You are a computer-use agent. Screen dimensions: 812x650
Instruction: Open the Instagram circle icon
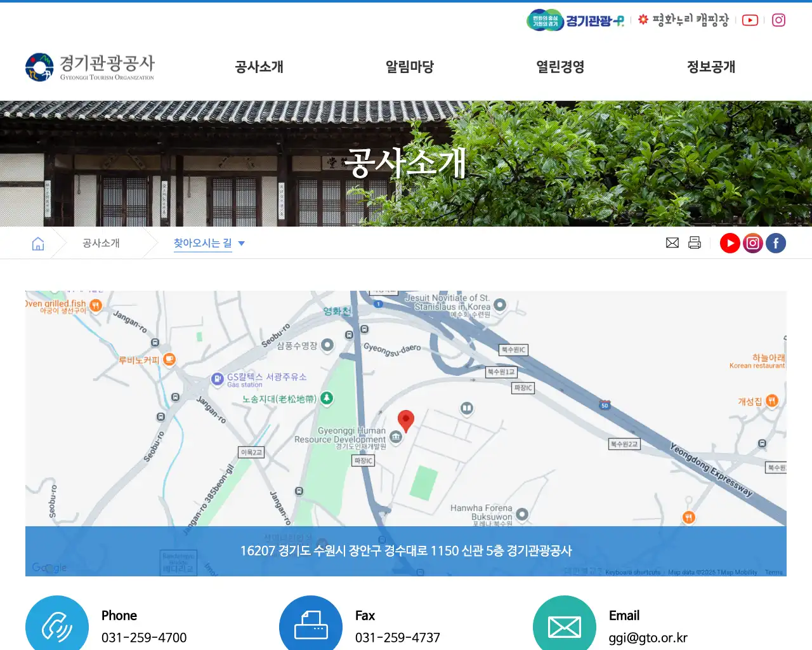(x=753, y=243)
